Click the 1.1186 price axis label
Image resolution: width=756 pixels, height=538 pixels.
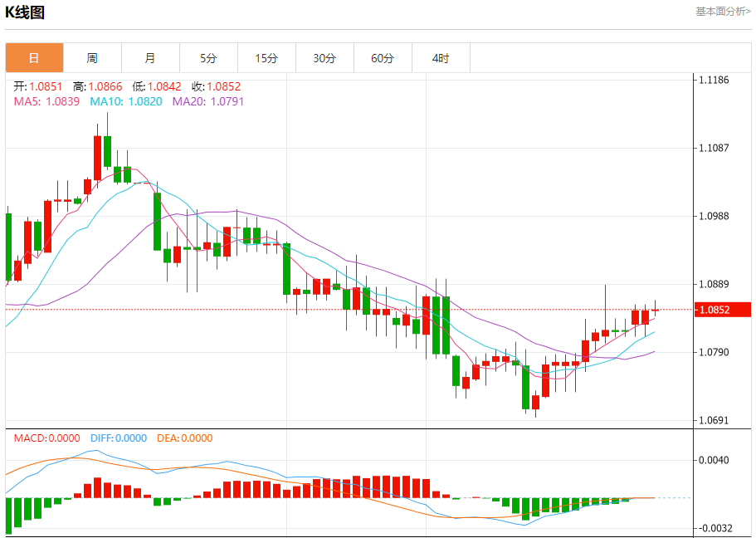point(714,80)
